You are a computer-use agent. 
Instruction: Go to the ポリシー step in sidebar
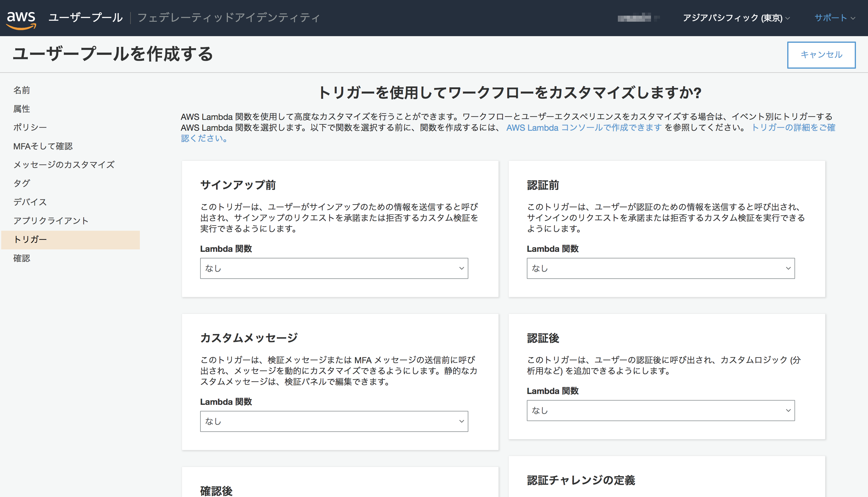[x=30, y=127]
